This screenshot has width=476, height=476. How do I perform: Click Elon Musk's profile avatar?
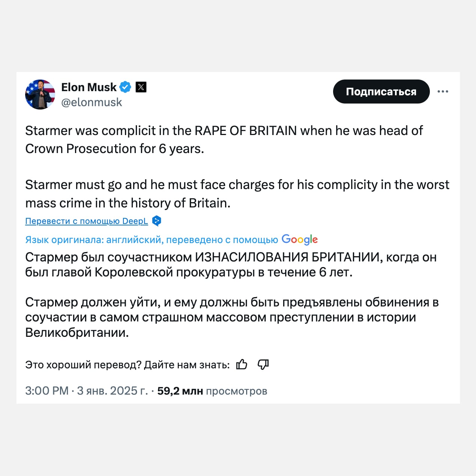(40, 95)
